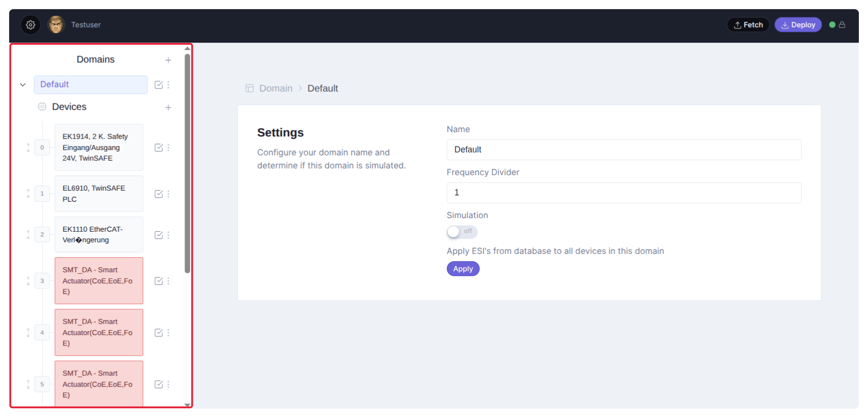
Task: Toggle the Simulation switch
Action: pyautogui.click(x=462, y=232)
